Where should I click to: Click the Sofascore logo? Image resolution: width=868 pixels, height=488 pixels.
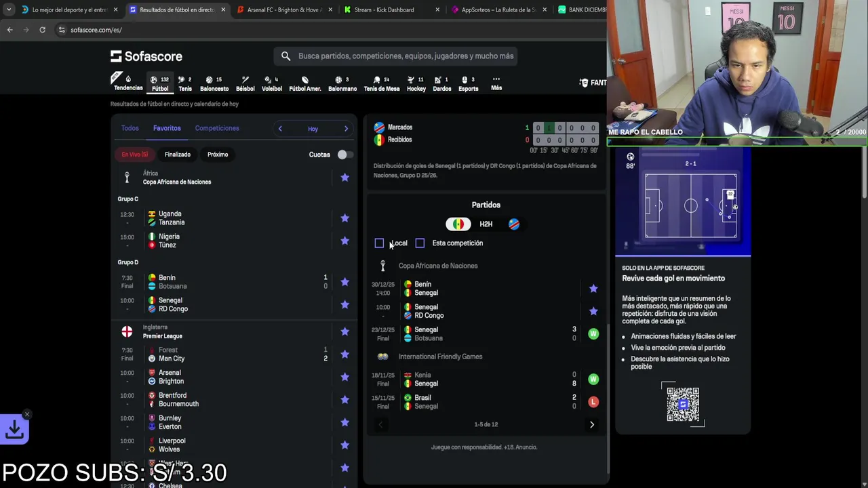146,56
